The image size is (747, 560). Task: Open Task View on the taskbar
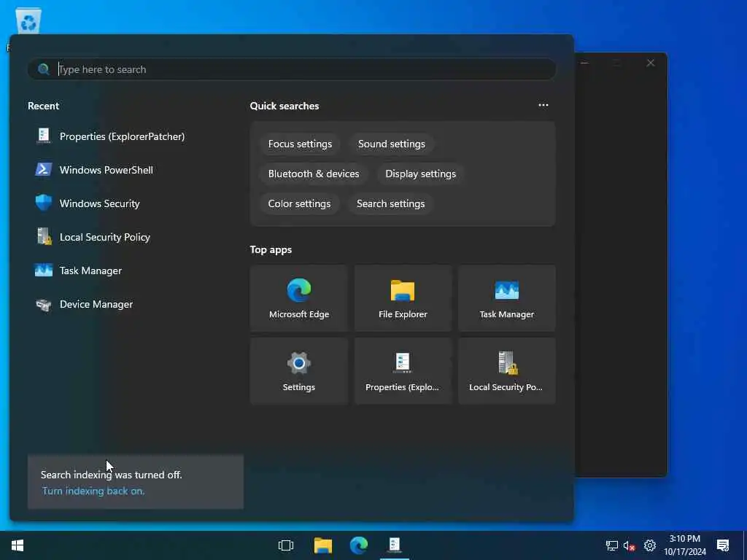[286, 545]
